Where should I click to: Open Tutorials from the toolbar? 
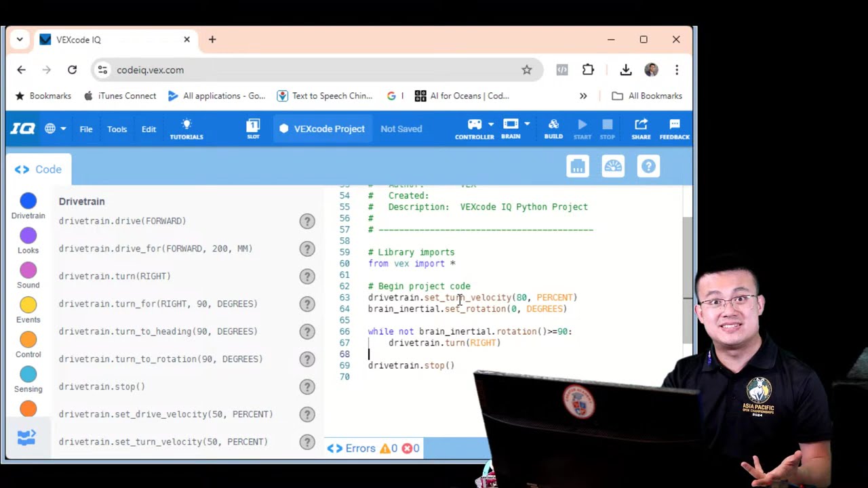186,129
